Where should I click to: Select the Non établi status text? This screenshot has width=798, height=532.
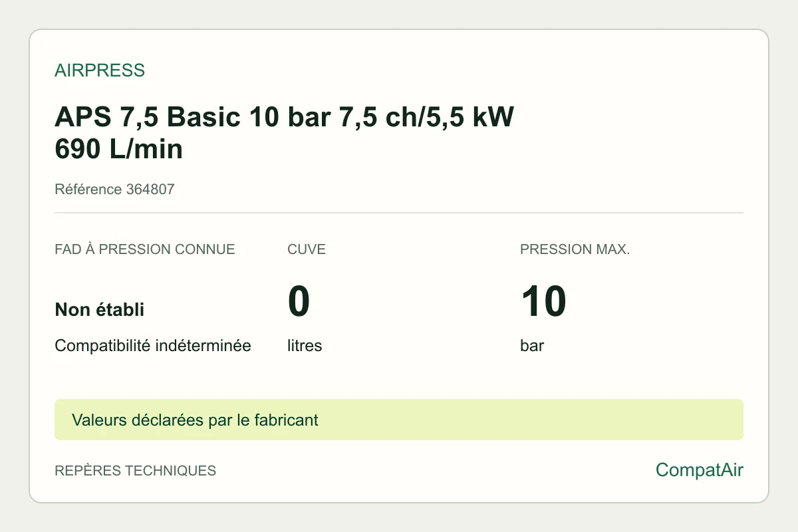tap(100, 310)
